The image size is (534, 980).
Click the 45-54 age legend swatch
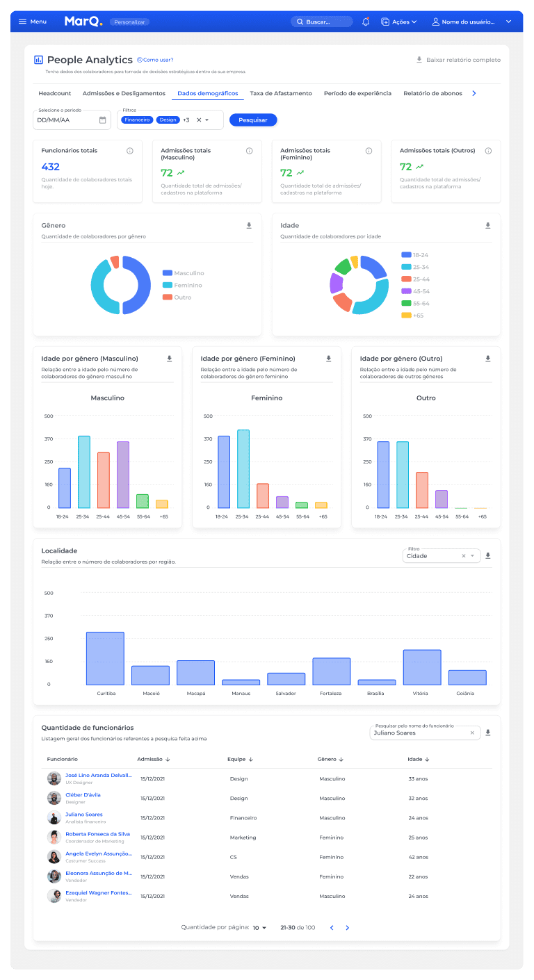coord(406,291)
